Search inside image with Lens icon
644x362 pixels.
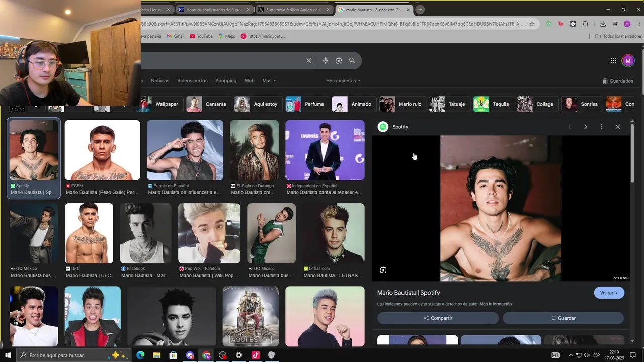click(383, 270)
